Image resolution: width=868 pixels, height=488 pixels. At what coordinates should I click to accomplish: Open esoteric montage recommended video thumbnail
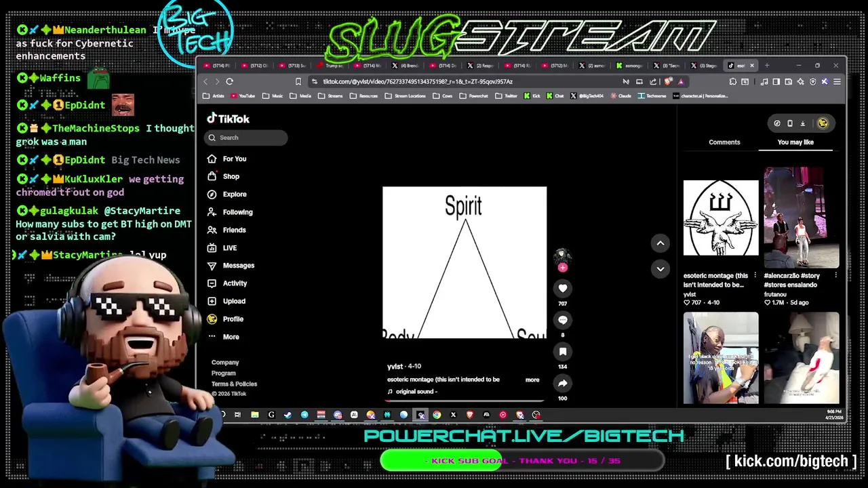click(x=721, y=218)
